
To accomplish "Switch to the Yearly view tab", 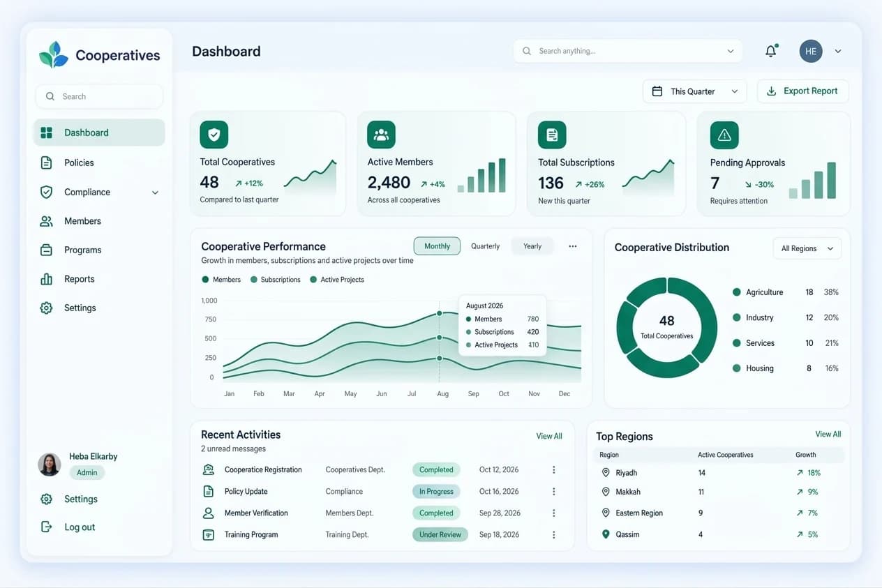I will (532, 246).
